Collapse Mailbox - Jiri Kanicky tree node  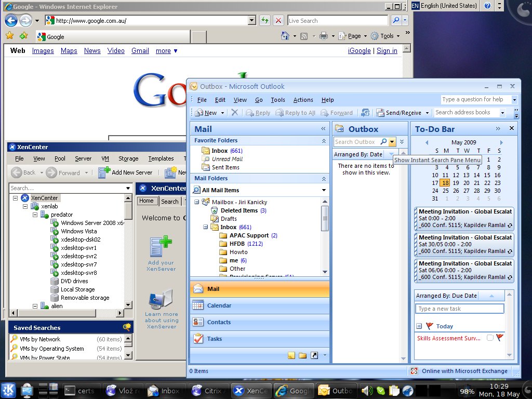pyautogui.click(x=196, y=202)
